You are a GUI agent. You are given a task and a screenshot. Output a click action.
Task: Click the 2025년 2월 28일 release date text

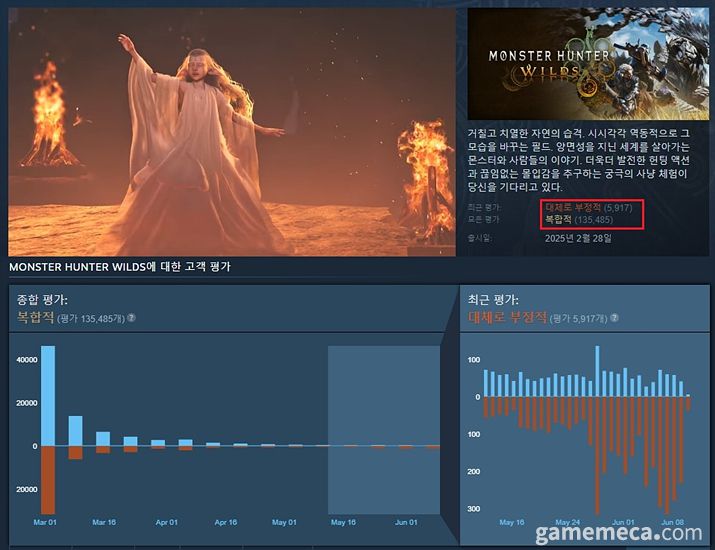click(x=578, y=238)
